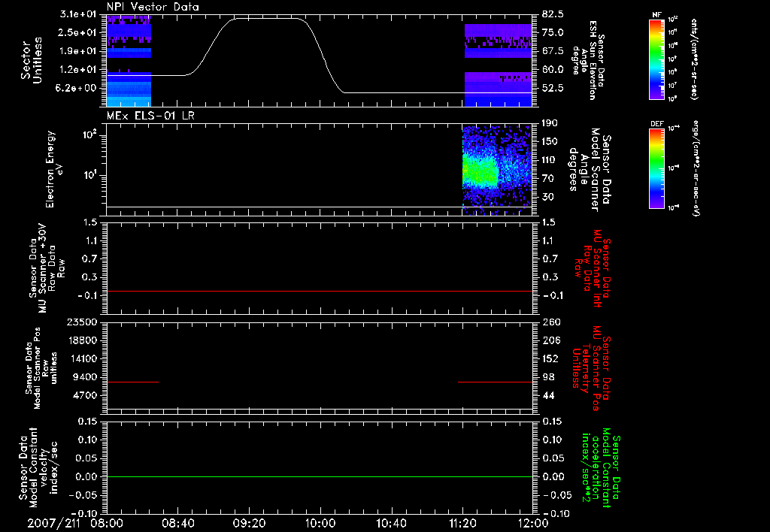Click the "09:20" time tick label
The height and width of the screenshot is (532, 770).
point(250,523)
